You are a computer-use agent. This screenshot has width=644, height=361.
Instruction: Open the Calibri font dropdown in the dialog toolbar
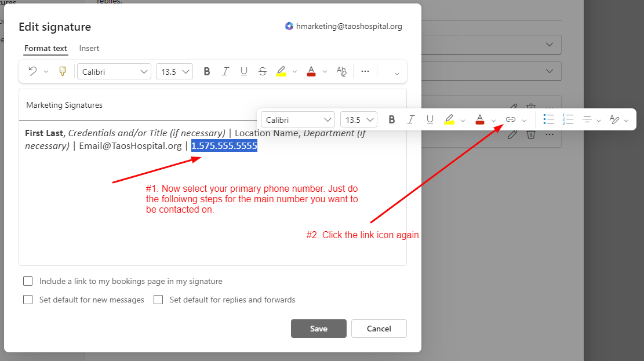[x=114, y=71]
